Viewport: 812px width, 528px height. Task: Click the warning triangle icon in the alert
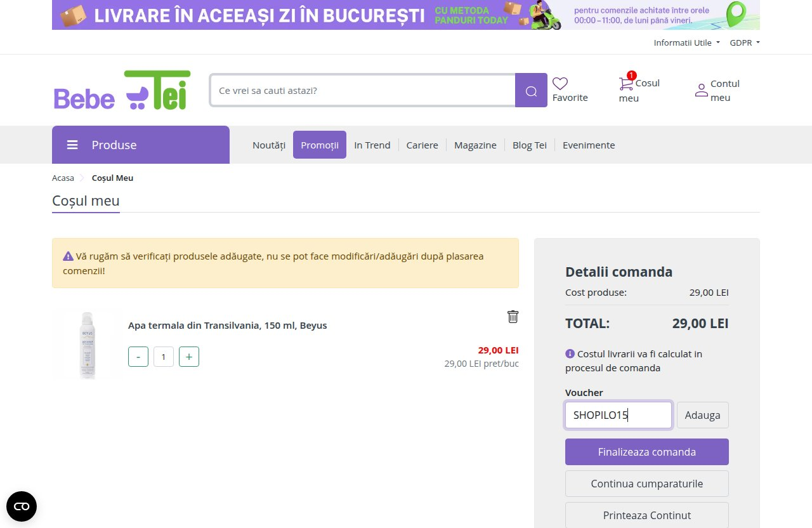(68, 256)
